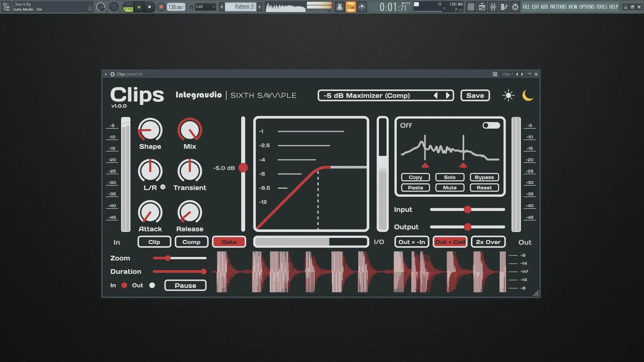
Task: Toggle the L/R link dot
Action: (x=163, y=187)
